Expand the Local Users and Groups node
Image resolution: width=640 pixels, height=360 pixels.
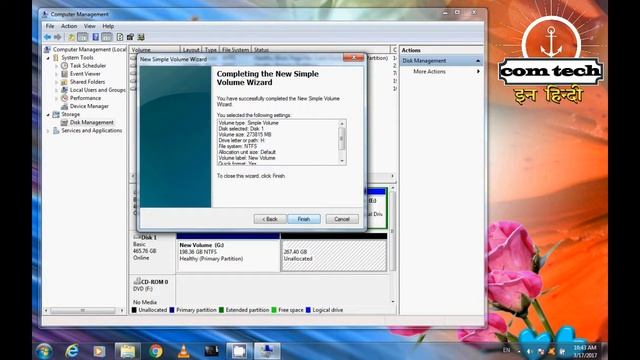point(56,90)
